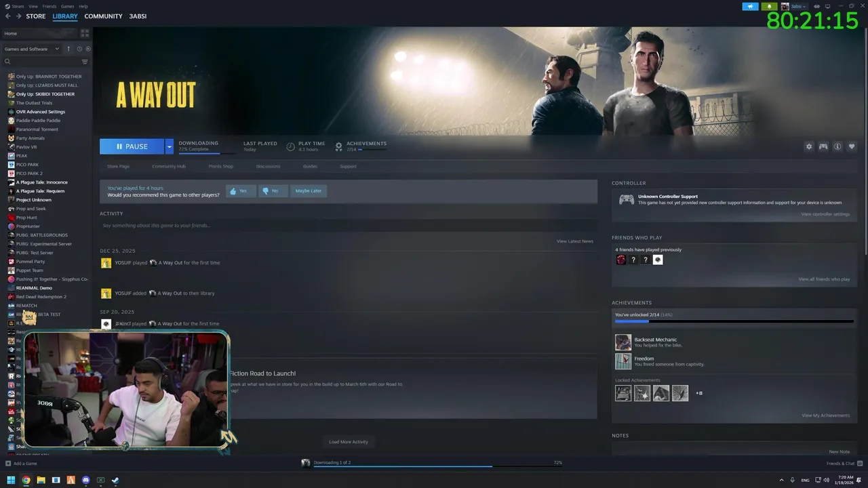
Task: Open Windows Start menu
Action: pos(11,481)
